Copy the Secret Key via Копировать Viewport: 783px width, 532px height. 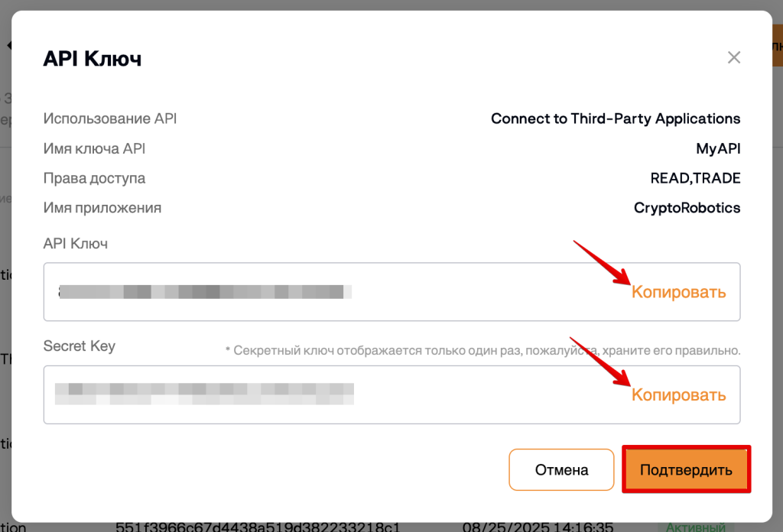(x=678, y=394)
